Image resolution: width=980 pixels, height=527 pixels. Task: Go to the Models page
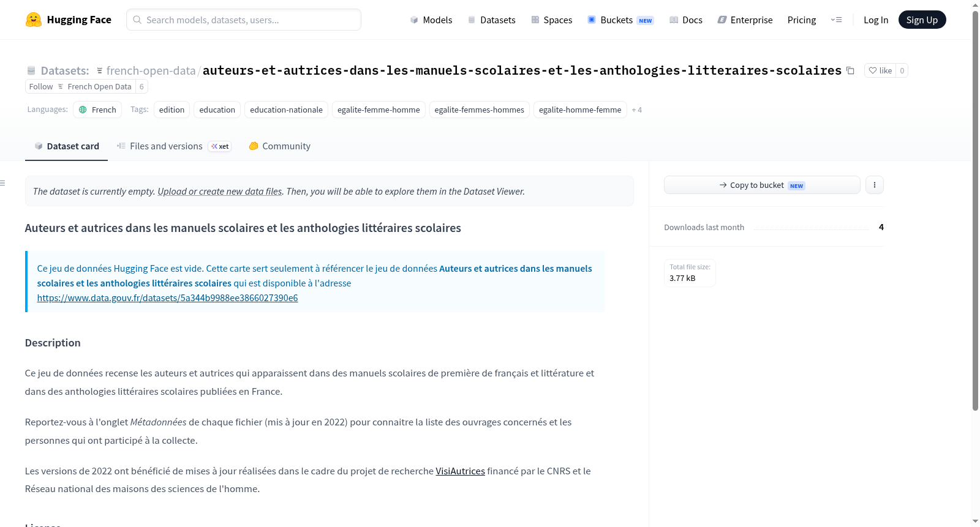click(431, 20)
